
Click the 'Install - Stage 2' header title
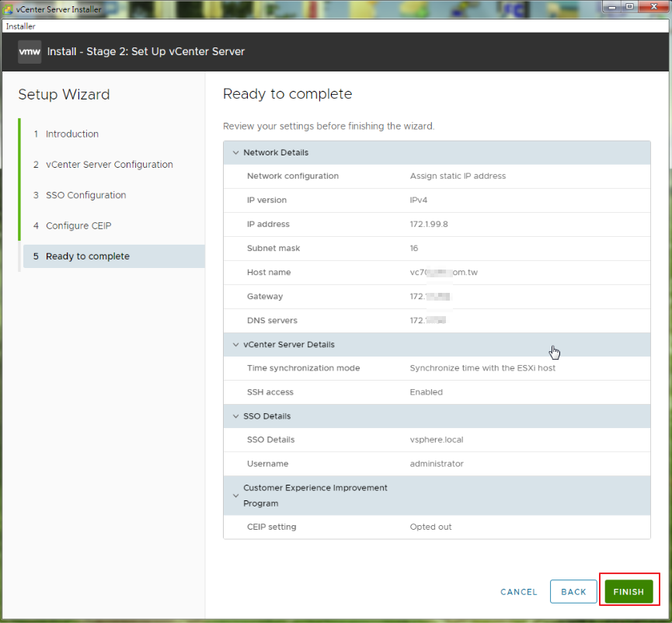tap(146, 52)
